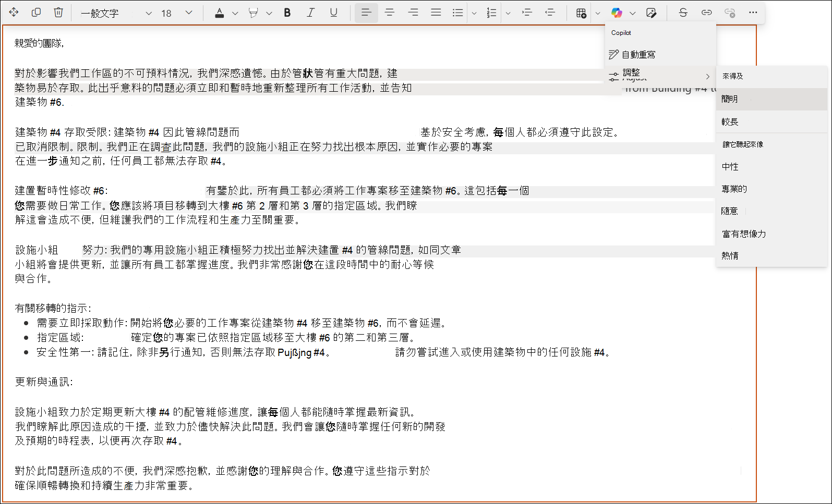Open the 調整 adjust submenu
The width and height of the screenshot is (832, 504).
tap(660, 76)
